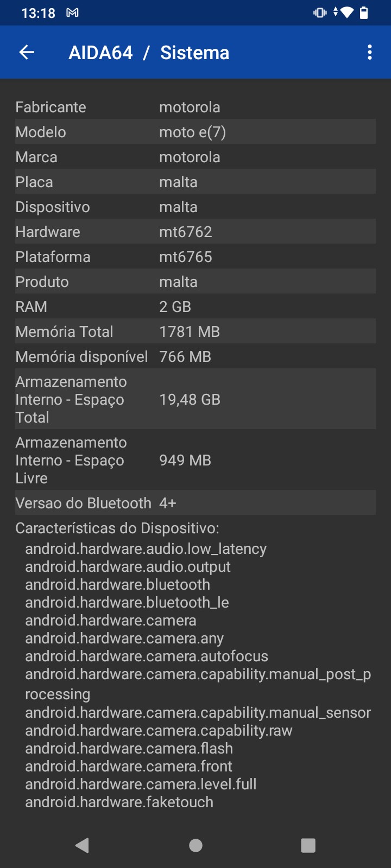Select the Hardware mt6762 row
Screen dimensions: 391x868
[195, 232]
